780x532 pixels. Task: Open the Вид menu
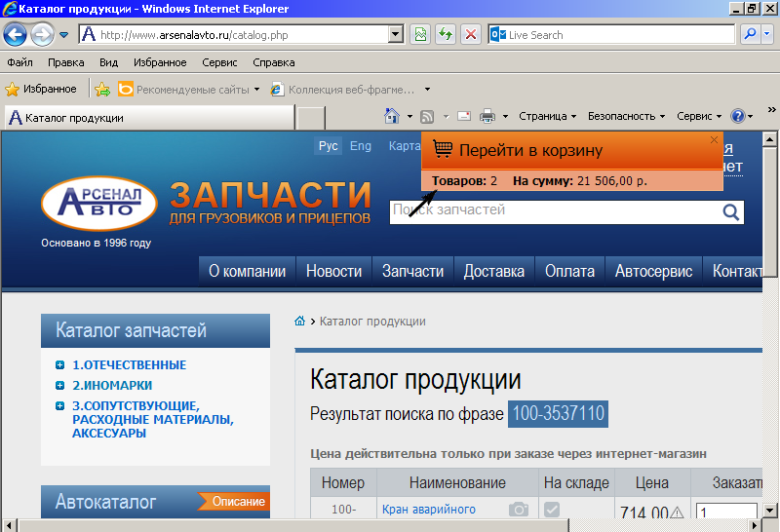108,62
